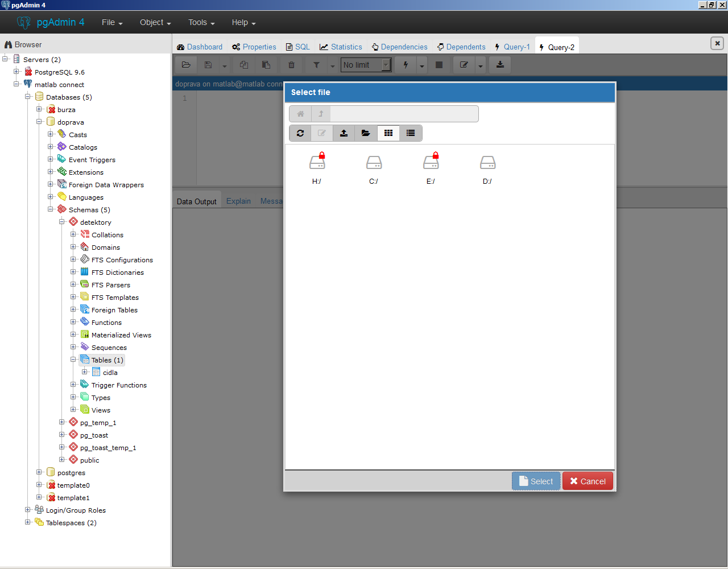This screenshot has height=569, width=728.
Task: Switch to the Statistics tab
Action: (x=341, y=47)
